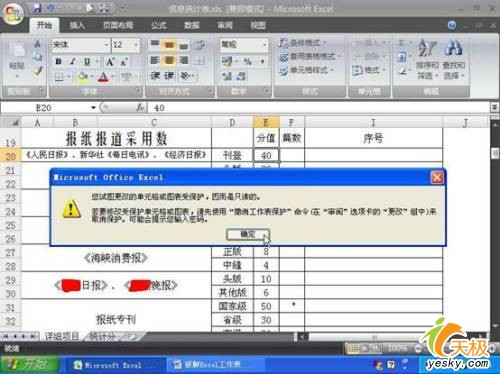Open the 排序和筛选 dropdown

click(427, 59)
